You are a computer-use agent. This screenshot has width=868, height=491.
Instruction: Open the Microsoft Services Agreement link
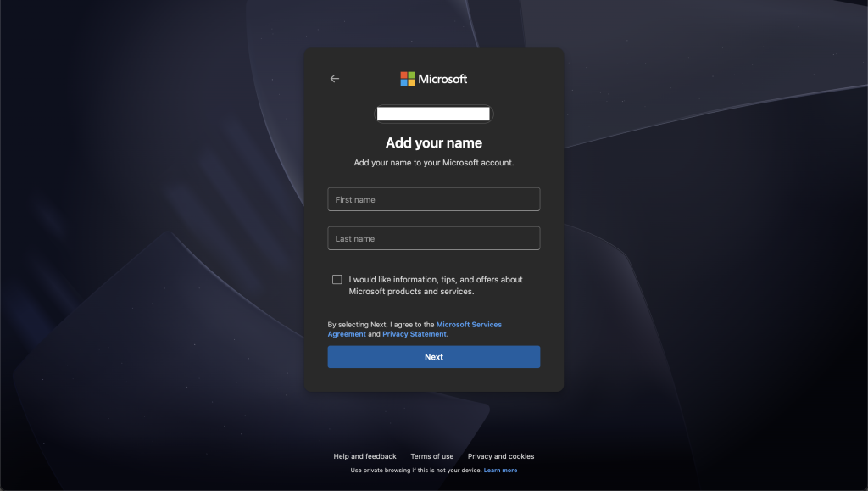468,325
